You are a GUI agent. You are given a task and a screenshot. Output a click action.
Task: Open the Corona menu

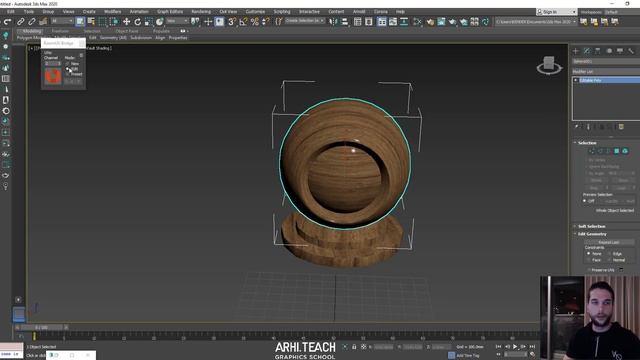(380, 12)
